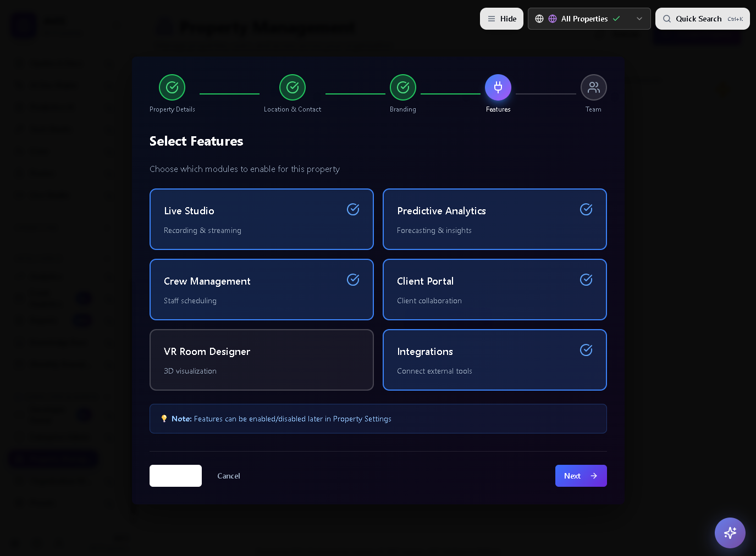
Task: Click the blank white button beside Cancel
Action: click(x=175, y=476)
